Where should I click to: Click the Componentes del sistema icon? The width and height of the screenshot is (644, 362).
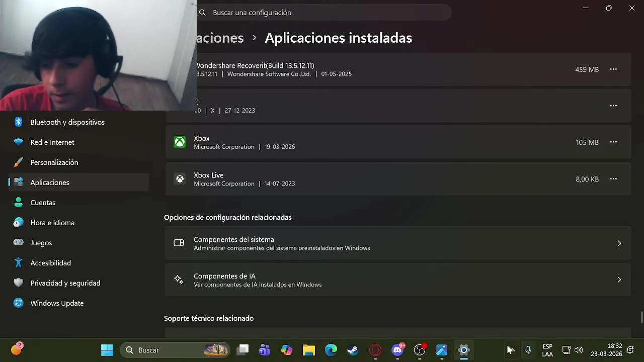pyautogui.click(x=179, y=243)
